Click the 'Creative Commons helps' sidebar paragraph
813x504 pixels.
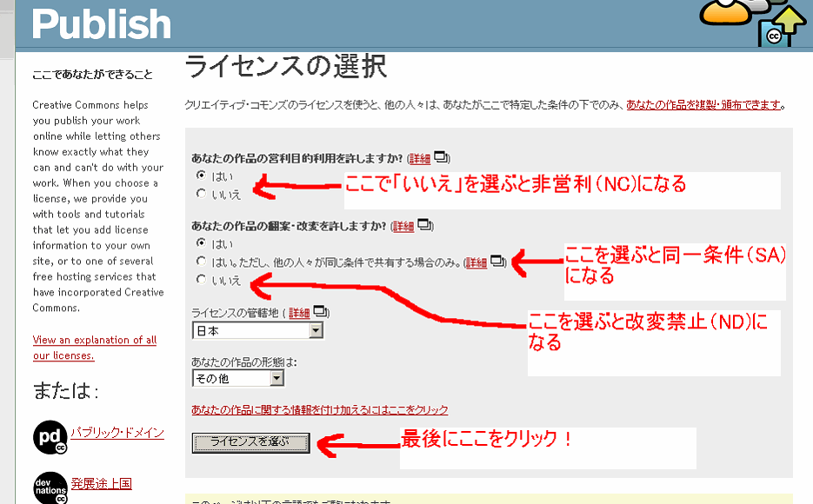click(x=98, y=206)
